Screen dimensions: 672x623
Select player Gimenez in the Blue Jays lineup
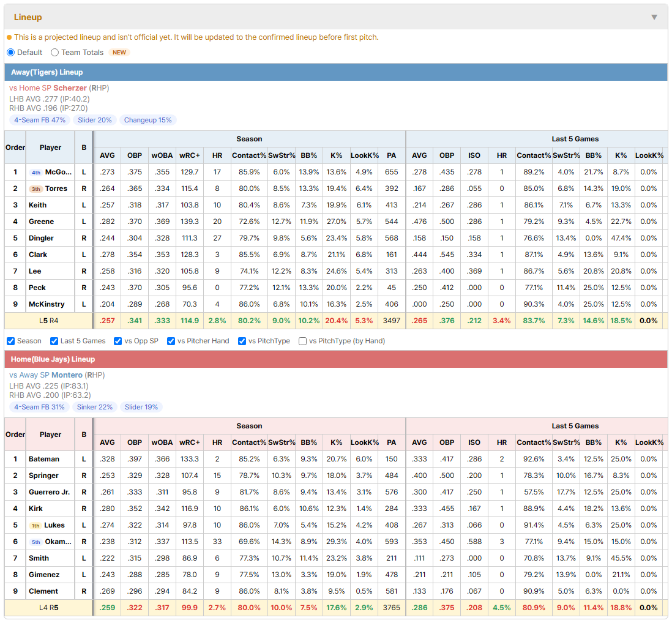click(44, 575)
